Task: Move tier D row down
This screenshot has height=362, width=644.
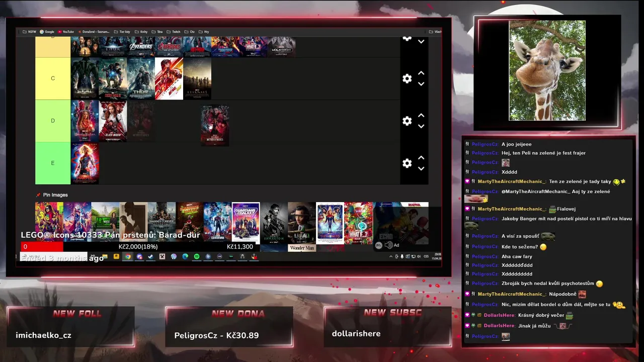Action: (421, 126)
